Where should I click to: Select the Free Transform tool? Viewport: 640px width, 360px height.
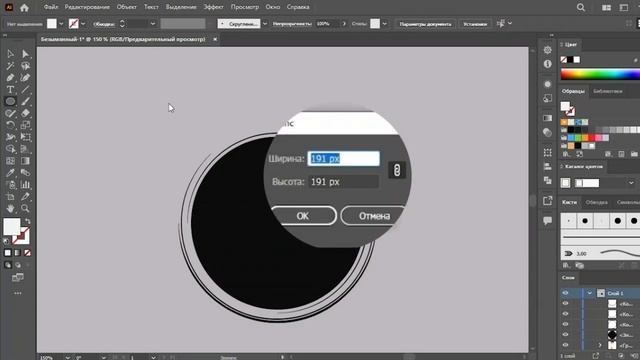pos(25,137)
